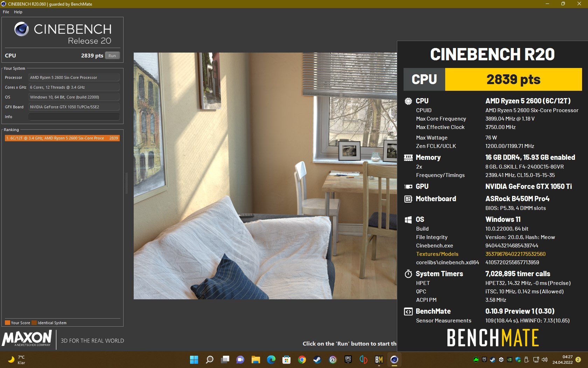Click the OS field showing Windows 10
Viewport: 588px width, 368px height.
[x=74, y=97]
